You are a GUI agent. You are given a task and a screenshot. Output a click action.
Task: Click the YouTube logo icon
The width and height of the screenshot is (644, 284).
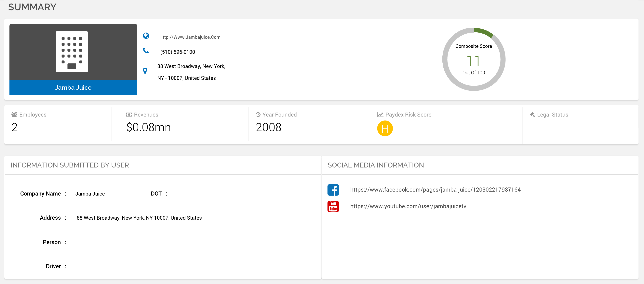tap(333, 206)
